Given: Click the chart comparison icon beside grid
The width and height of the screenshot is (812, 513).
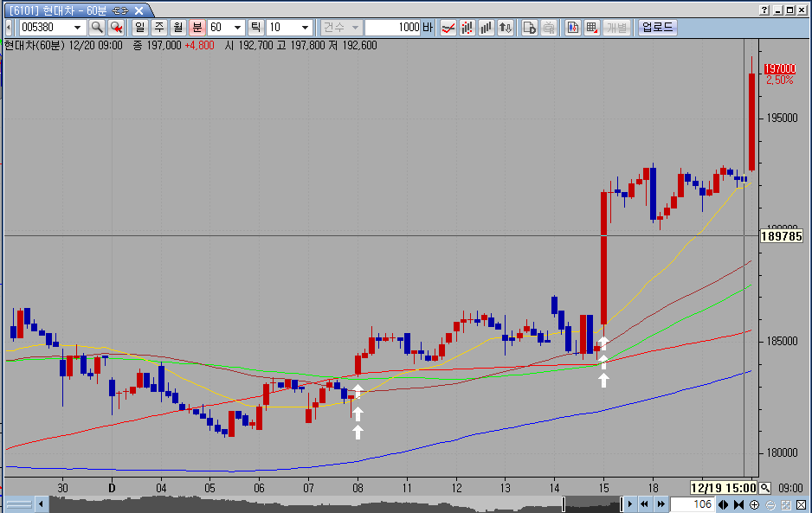Looking at the screenshot, I should click(x=572, y=27).
